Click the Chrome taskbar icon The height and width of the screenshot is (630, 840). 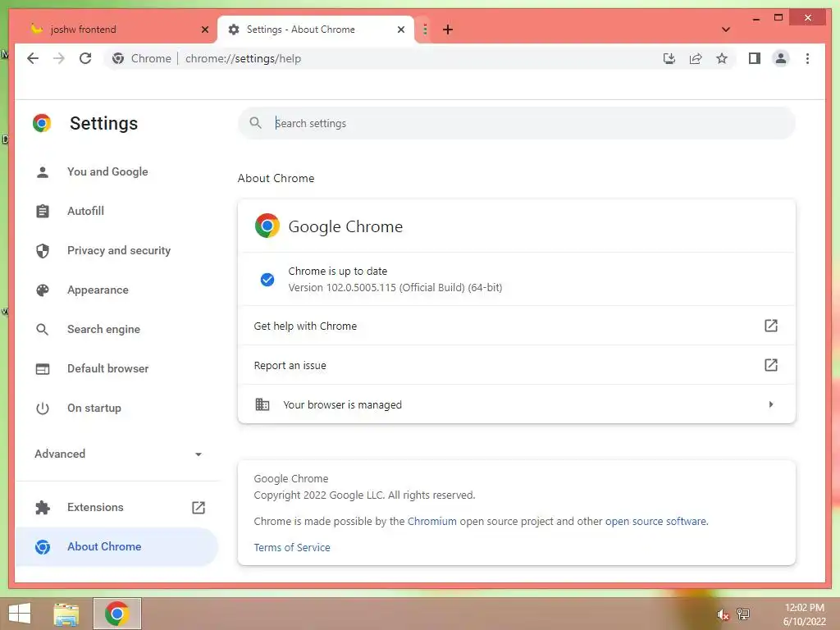coord(116,614)
